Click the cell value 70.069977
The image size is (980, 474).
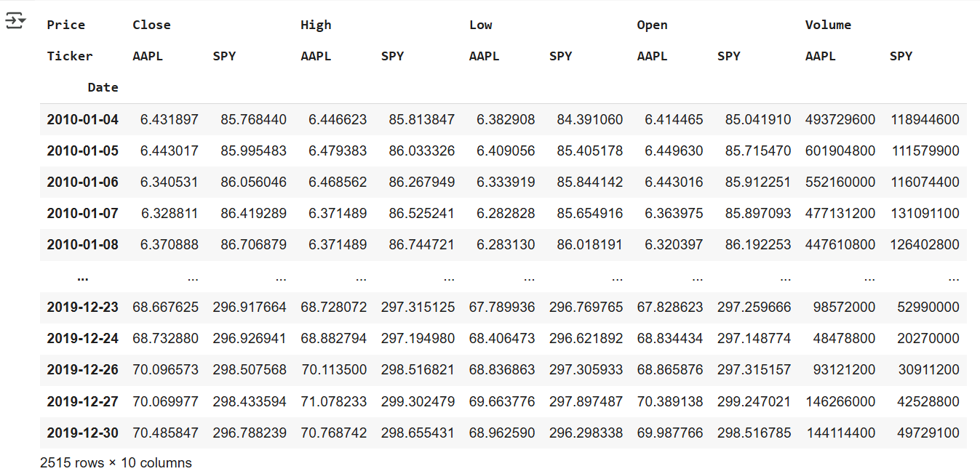tap(165, 401)
